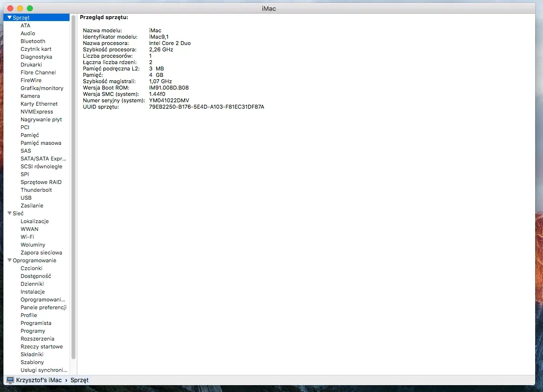Show Programy applications list
The image size is (543, 392).
[x=33, y=331]
